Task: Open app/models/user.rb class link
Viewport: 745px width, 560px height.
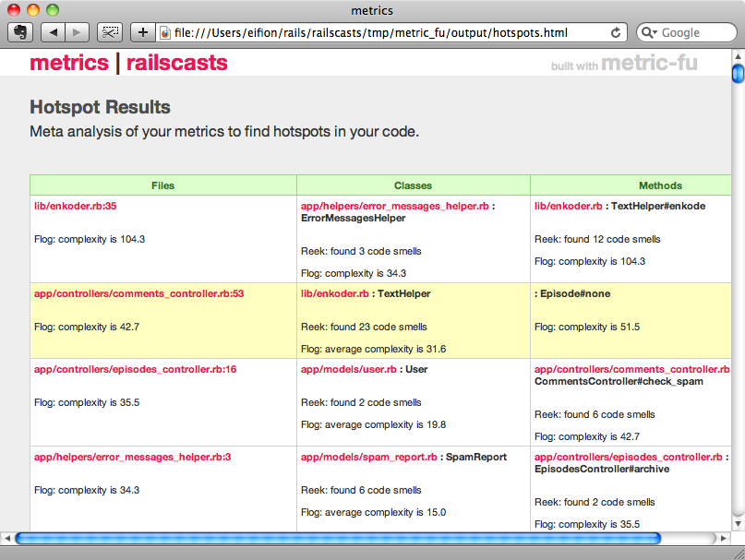Action: tap(348, 369)
